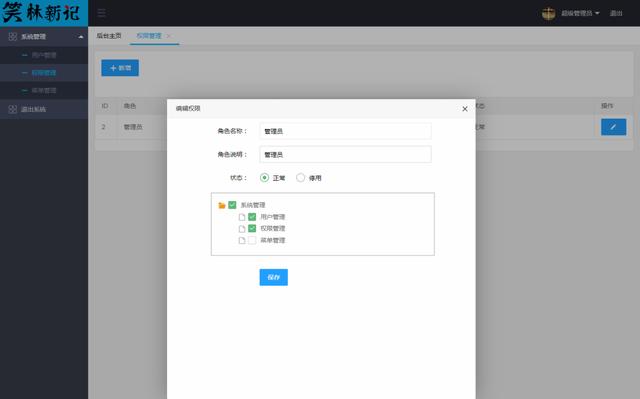Click the file icon next to 菜单管理
This screenshot has width=640, height=399.
[242, 240]
